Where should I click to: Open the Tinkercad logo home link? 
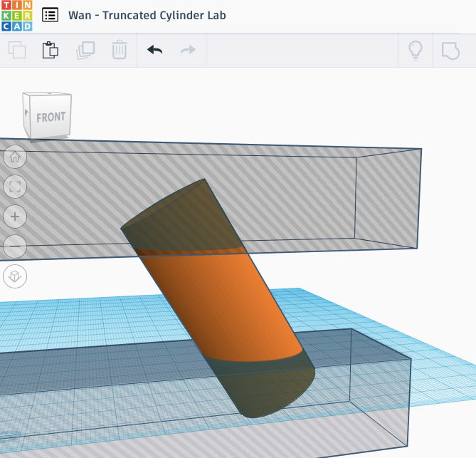click(16, 16)
